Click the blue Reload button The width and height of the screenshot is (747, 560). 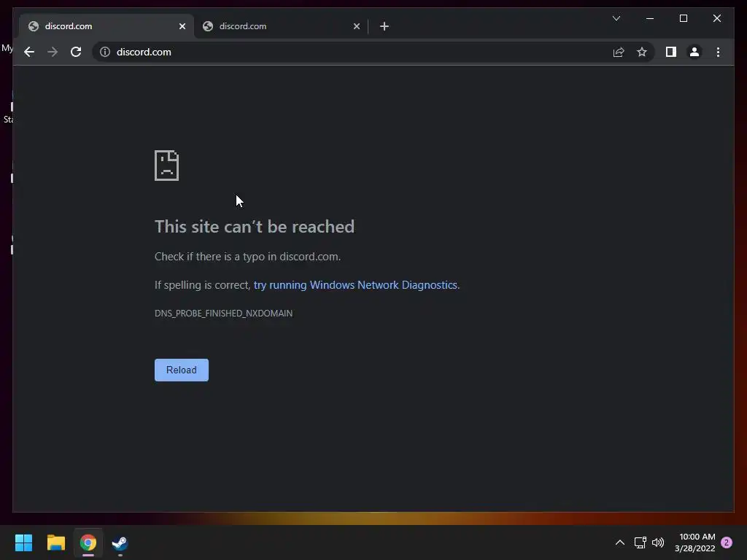click(x=182, y=370)
